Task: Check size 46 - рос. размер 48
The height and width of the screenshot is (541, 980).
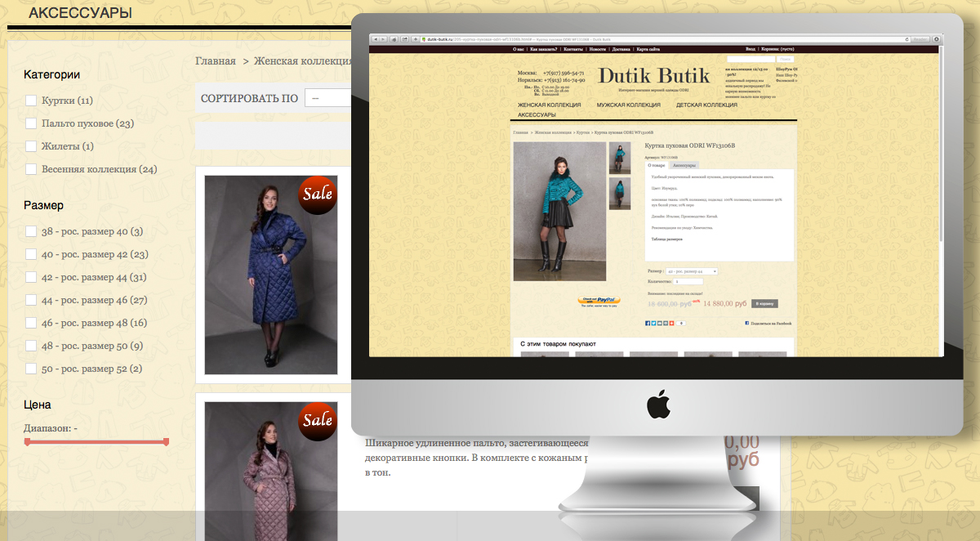Action: pos(31,323)
